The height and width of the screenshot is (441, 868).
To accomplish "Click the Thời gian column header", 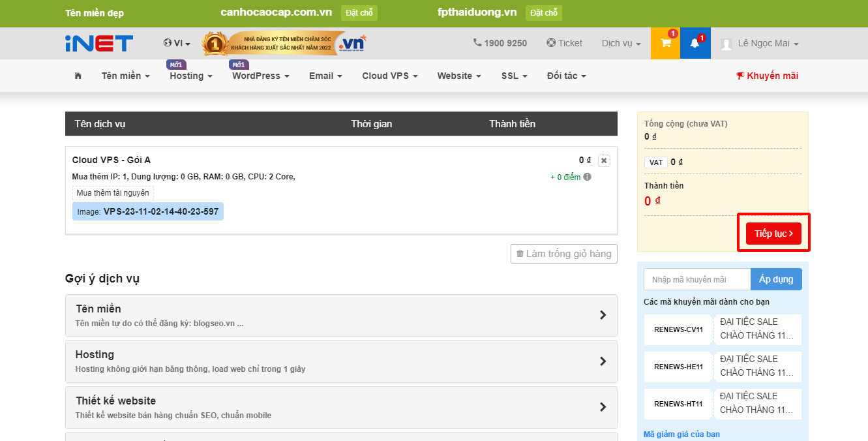I will pyautogui.click(x=372, y=124).
